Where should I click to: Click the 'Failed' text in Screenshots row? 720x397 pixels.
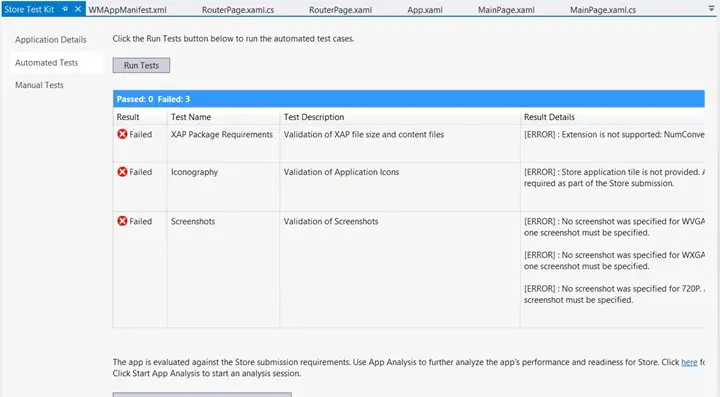[x=141, y=221]
